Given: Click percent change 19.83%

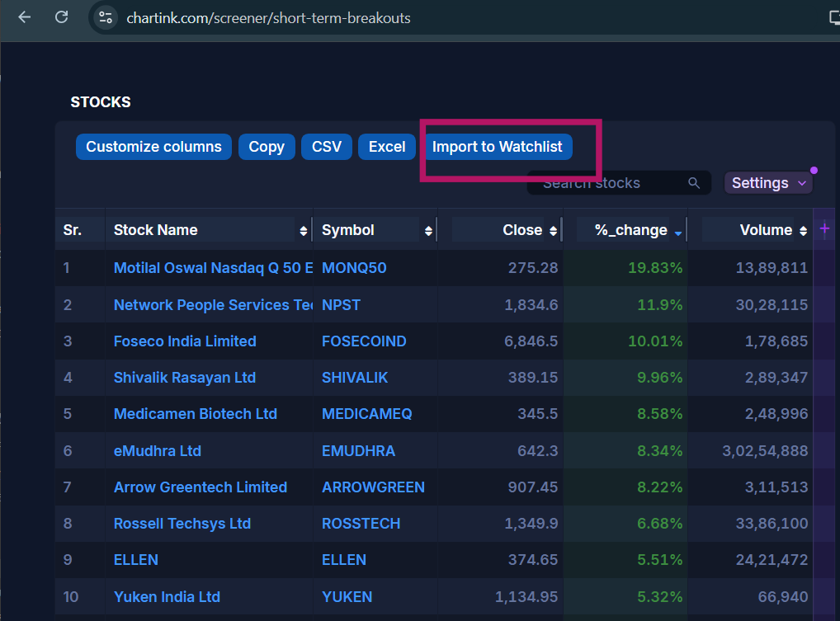Looking at the screenshot, I should click(655, 268).
